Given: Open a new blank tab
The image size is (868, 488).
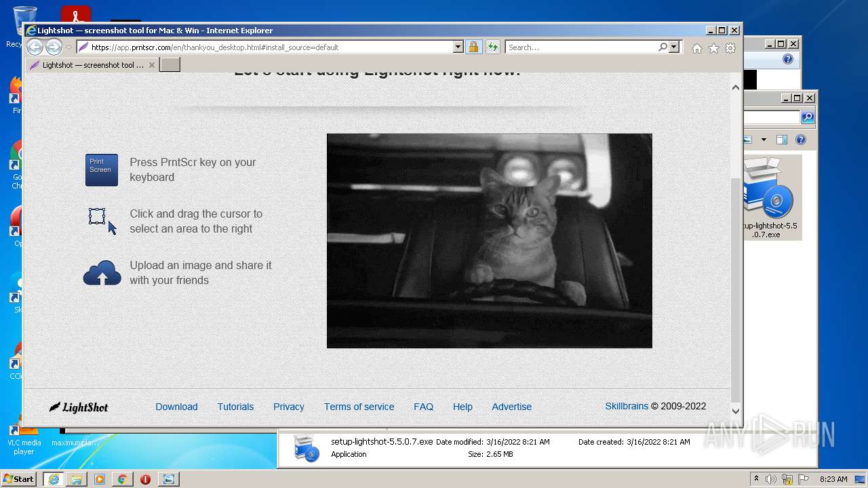Looking at the screenshot, I should click(170, 65).
